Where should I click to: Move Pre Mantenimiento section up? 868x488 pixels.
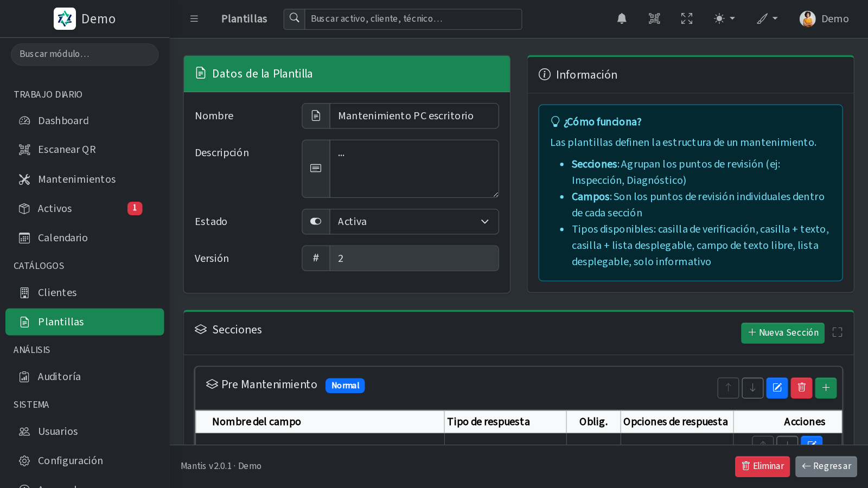click(728, 388)
